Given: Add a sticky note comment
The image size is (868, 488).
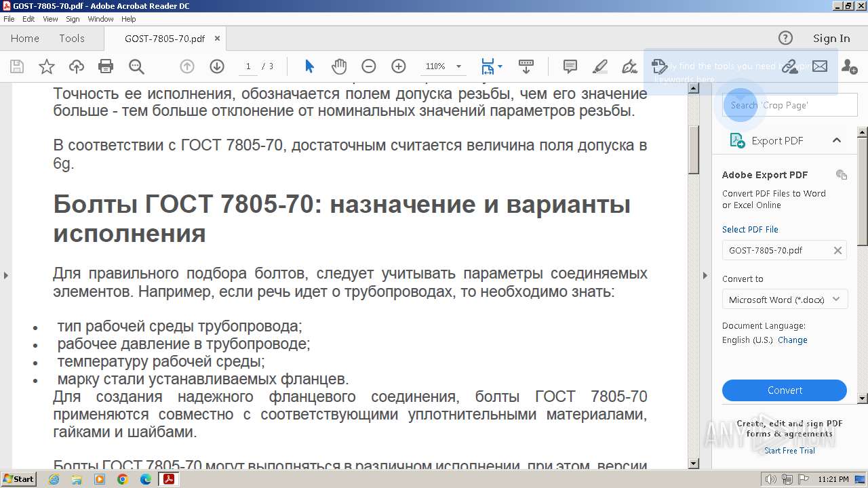Looking at the screenshot, I should [x=570, y=66].
